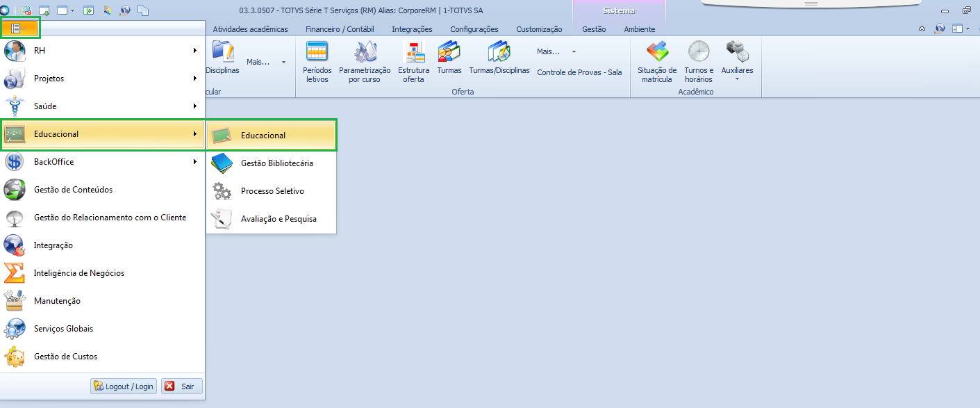
Task: Choose Educacional in the open submenu
Action: 271,135
